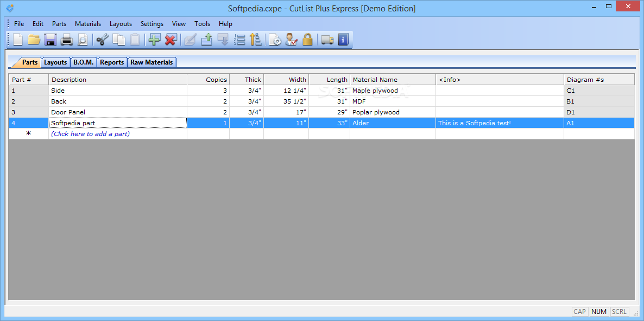The image size is (644, 321).
Task: Open the Layouts menu
Action: click(x=121, y=24)
